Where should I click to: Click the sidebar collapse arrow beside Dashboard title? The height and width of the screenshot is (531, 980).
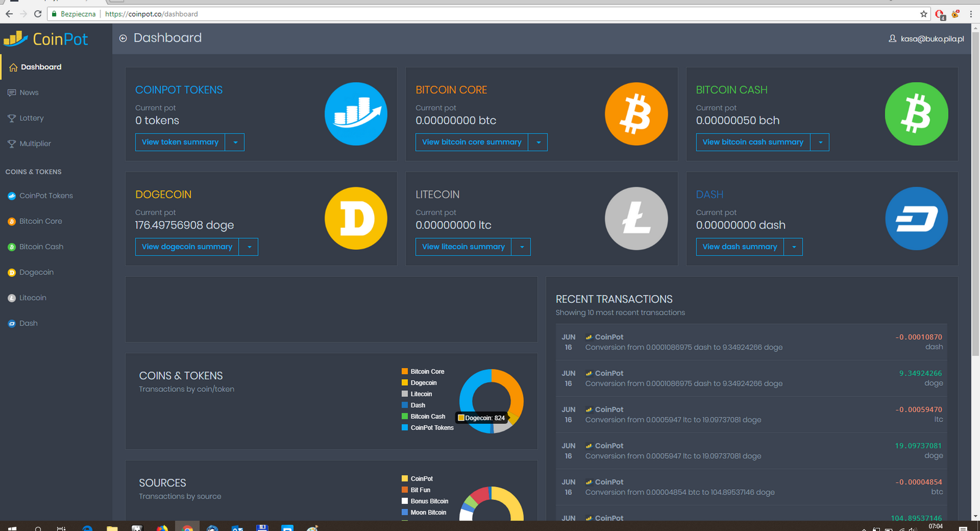(123, 39)
